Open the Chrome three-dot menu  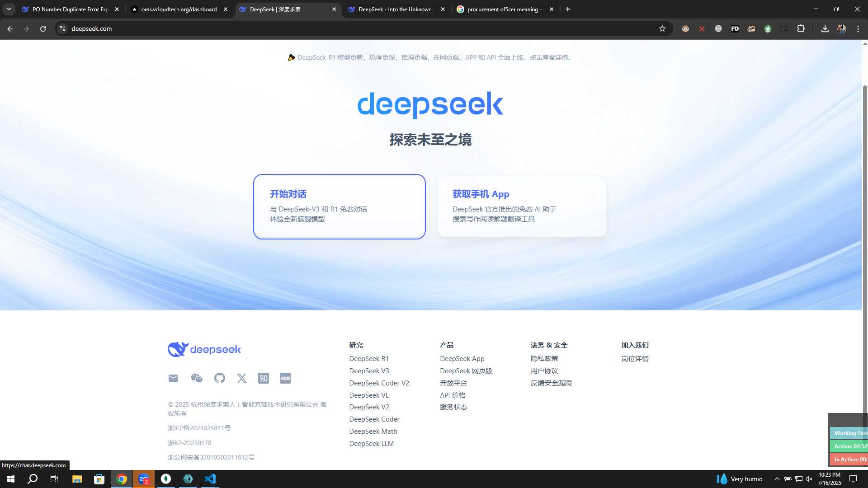(x=858, y=28)
